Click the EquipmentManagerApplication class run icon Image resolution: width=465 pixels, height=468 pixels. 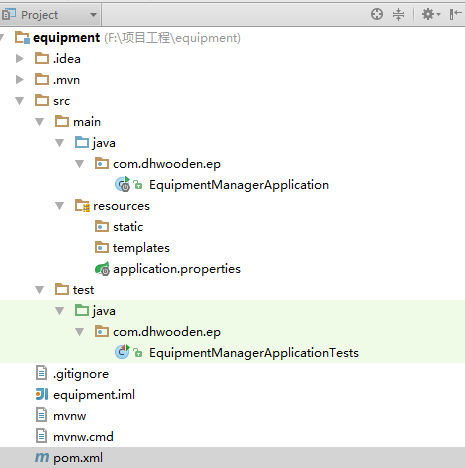pos(122,184)
